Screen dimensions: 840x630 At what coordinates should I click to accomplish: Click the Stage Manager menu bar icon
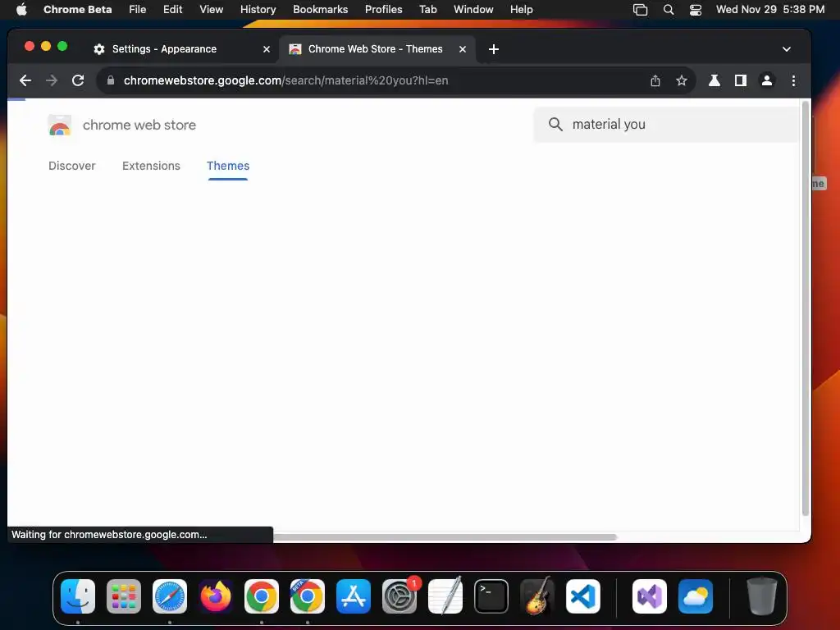[x=640, y=9]
